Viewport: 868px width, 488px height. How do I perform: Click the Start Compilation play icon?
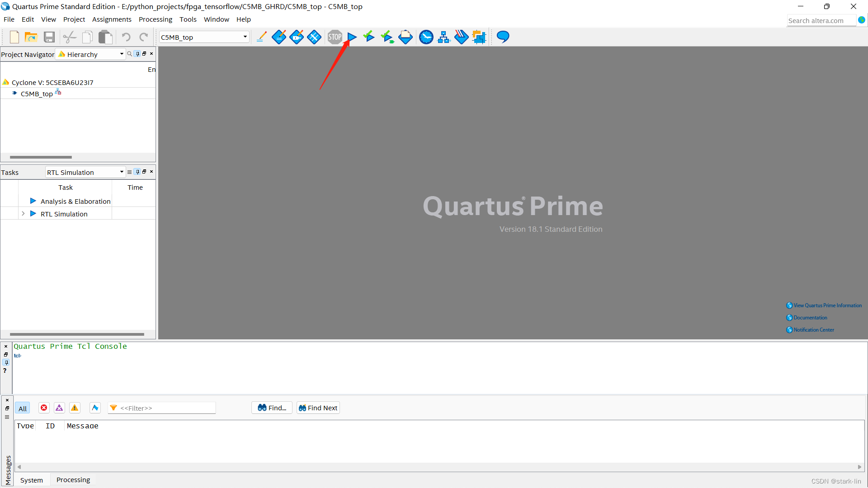coord(352,37)
